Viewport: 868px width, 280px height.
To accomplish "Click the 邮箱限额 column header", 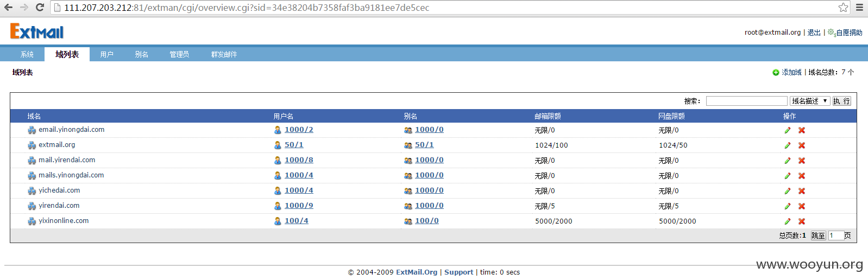I will click(x=548, y=116).
